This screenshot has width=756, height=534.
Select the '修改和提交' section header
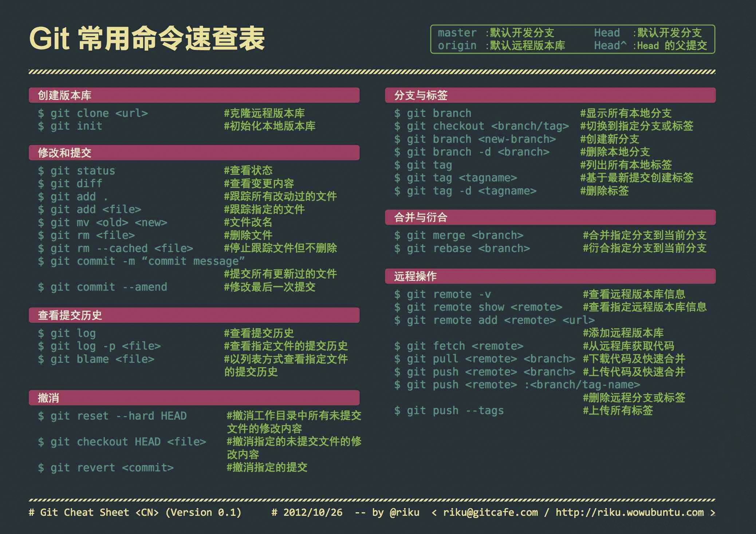194,153
